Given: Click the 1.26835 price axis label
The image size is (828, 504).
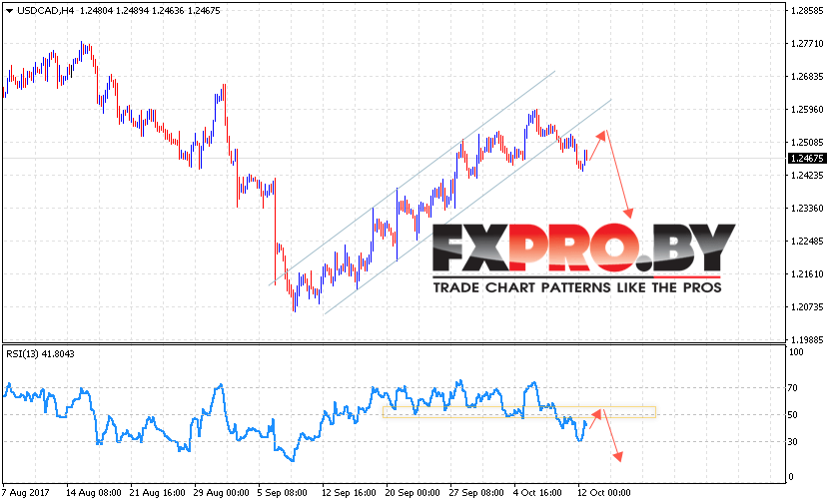Looking at the screenshot, I should click(x=807, y=77).
